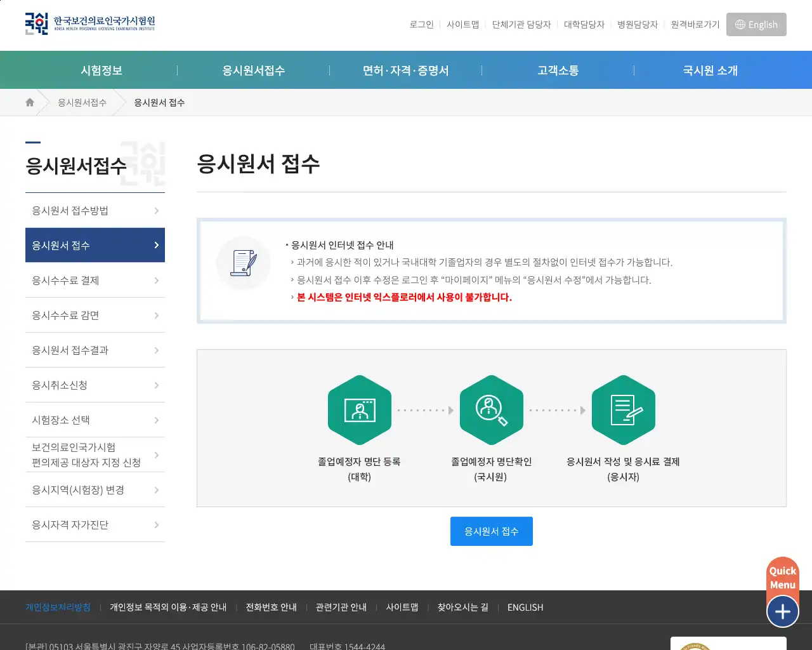Click chevron next to 응시원서 접수결과
812x650 pixels.
pyautogui.click(x=157, y=350)
